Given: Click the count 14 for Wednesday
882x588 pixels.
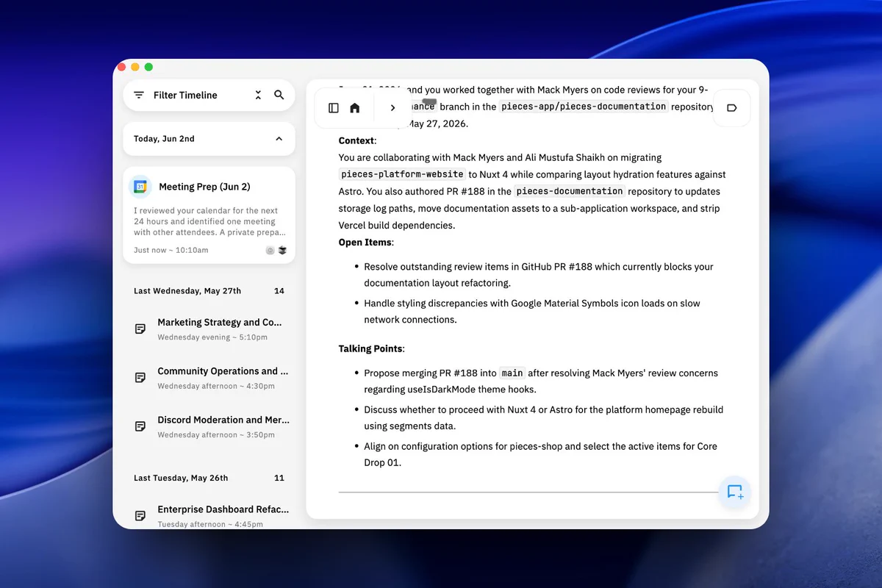Looking at the screenshot, I should point(279,291).
